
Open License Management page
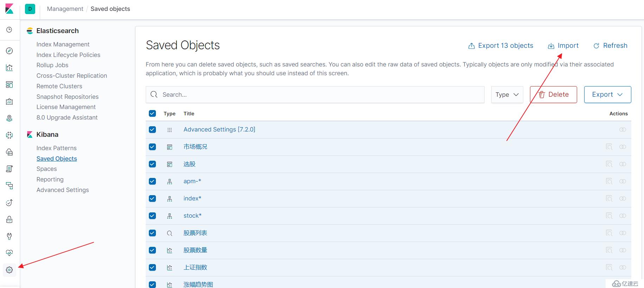point(66,107)
